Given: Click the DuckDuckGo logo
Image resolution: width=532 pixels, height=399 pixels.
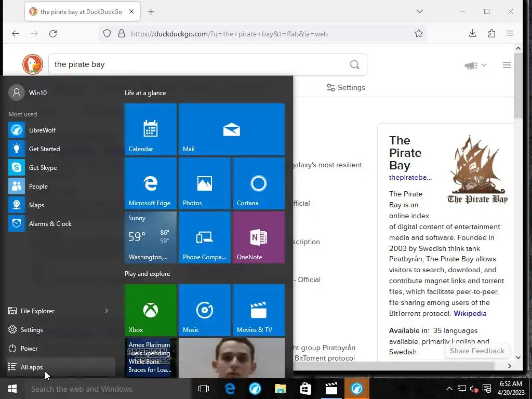Looking at the screenshot, I should (x=33, y=64).
